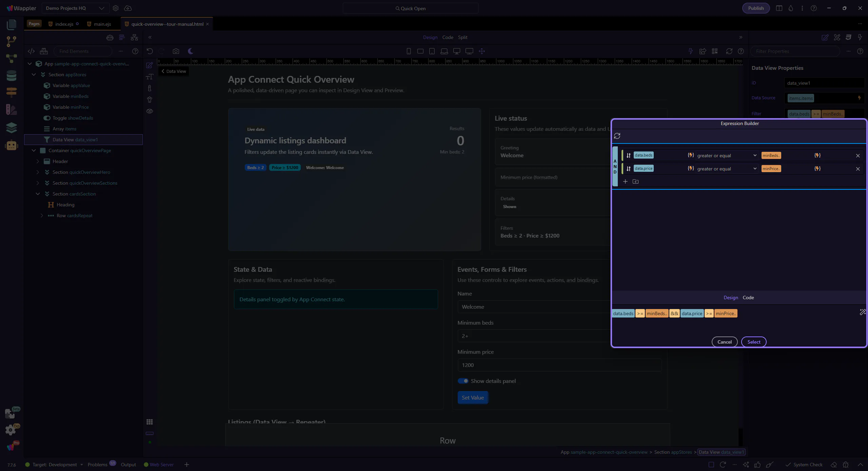Add a new condition with plus icon

[x=625, y=182]
